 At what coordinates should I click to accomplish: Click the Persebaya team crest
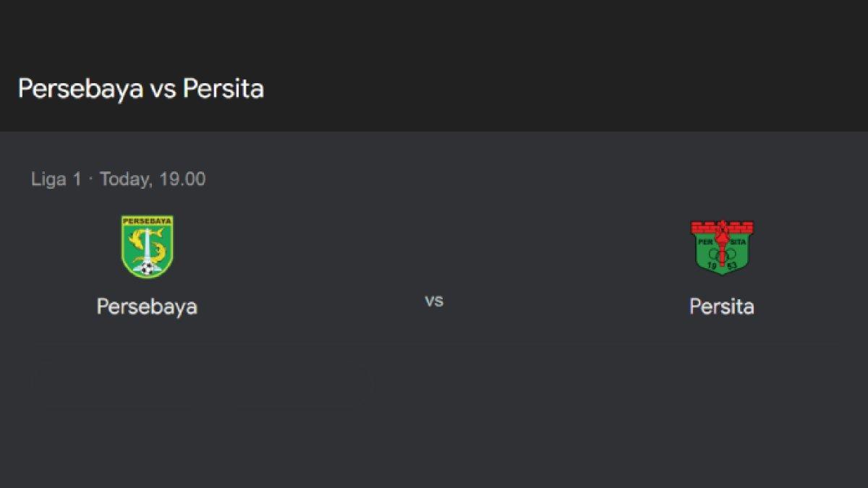148,247
